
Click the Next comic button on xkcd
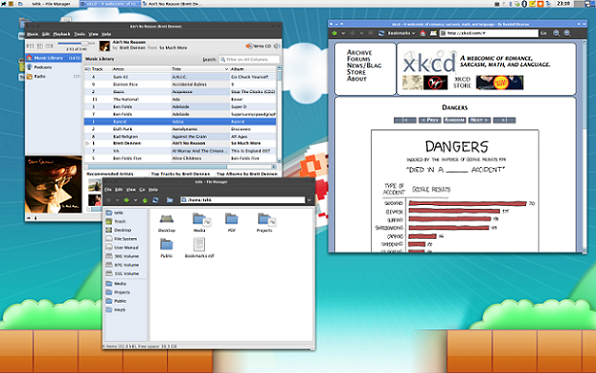tap(479, 120)
